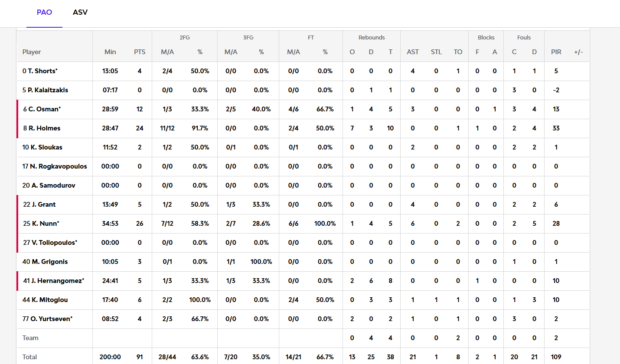Click O. Yurtseven player name

[51, 319]
